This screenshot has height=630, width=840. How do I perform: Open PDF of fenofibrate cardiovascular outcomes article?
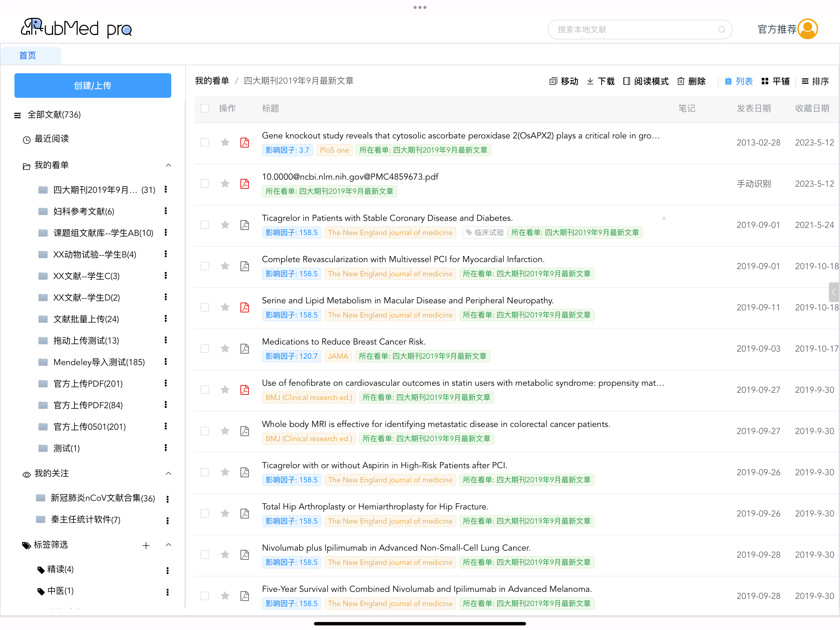[x=244, y=390]
